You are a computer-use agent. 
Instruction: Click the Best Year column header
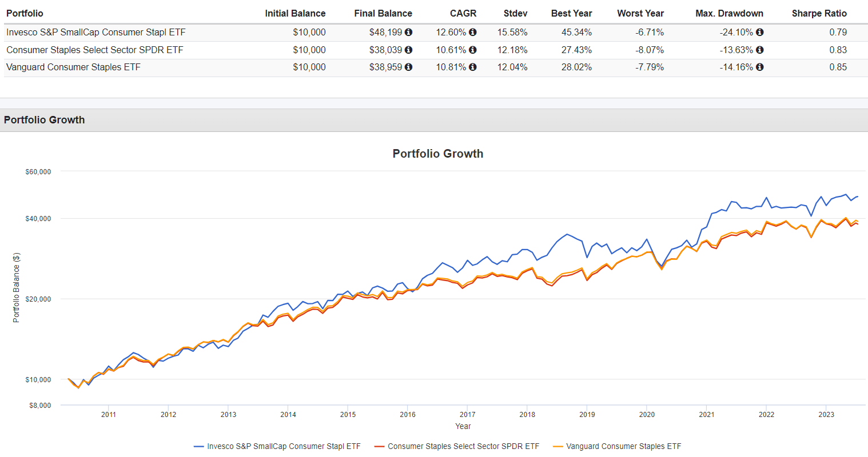[x=572, y=13]
